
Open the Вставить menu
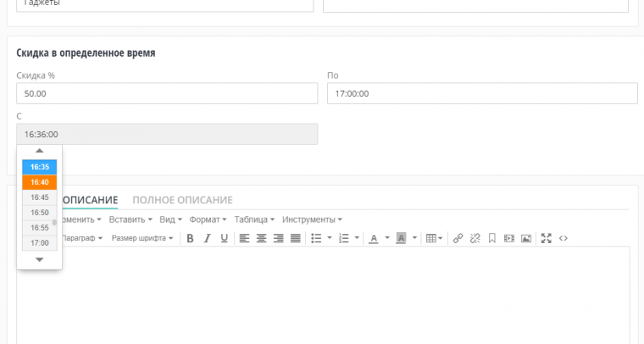130,219
